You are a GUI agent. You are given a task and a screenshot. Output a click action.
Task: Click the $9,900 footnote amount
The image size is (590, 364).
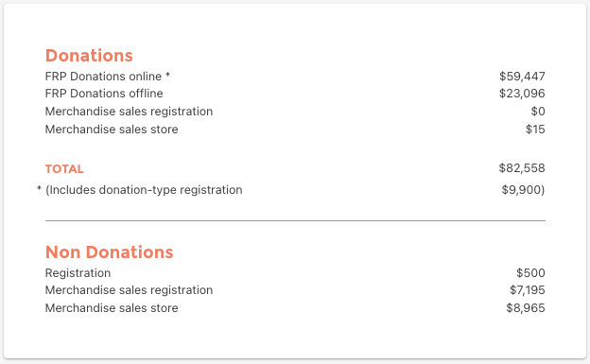pos(523,190)
